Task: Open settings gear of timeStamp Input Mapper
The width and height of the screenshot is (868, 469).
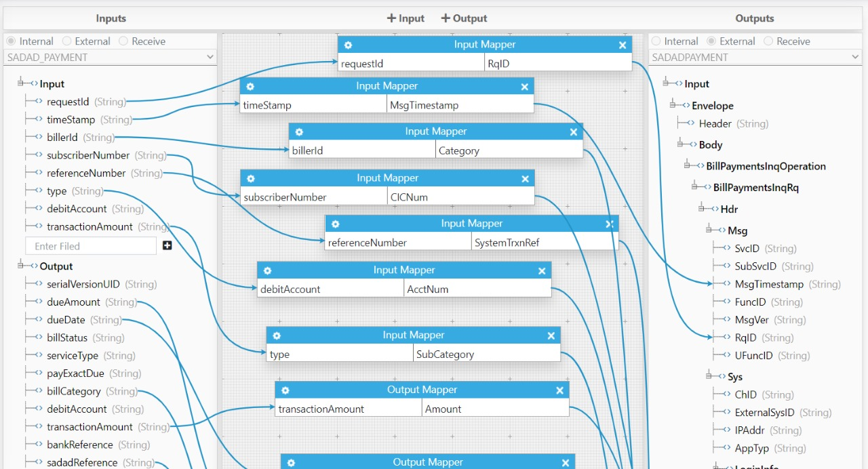Action: pyautogui.click(x=250, y=87)
